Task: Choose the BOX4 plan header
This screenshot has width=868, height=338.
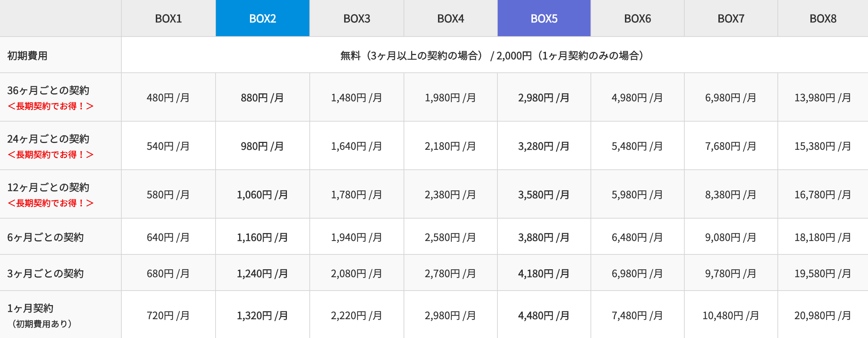Action: click(451, 18)
